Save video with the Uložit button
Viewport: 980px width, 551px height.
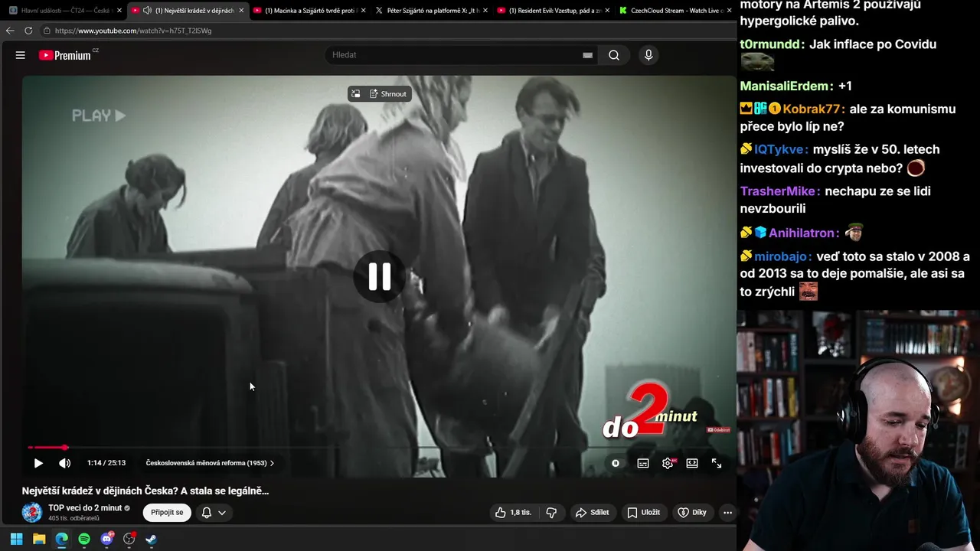click(644, 513)
